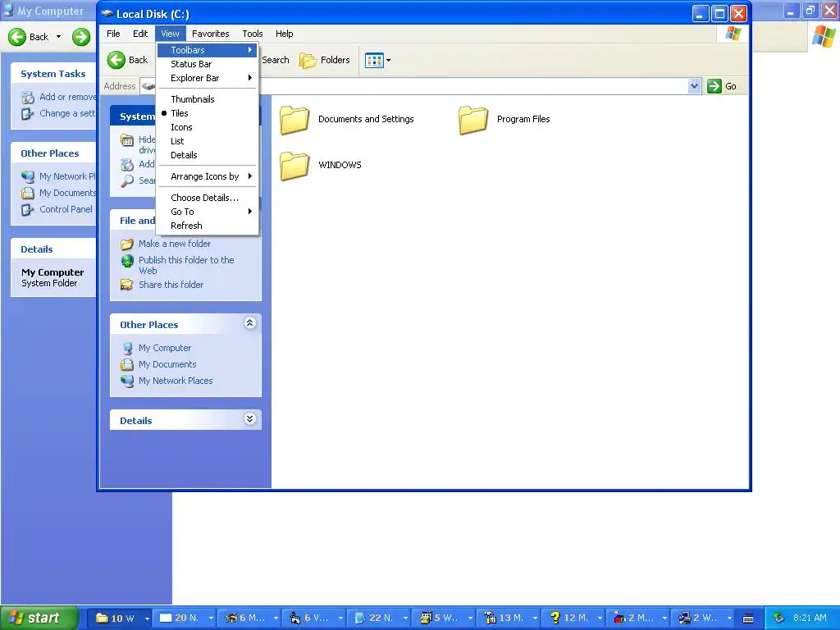Toggle the Folders pane button
This screenshot has width=840, height=630.
click(325, 60)
